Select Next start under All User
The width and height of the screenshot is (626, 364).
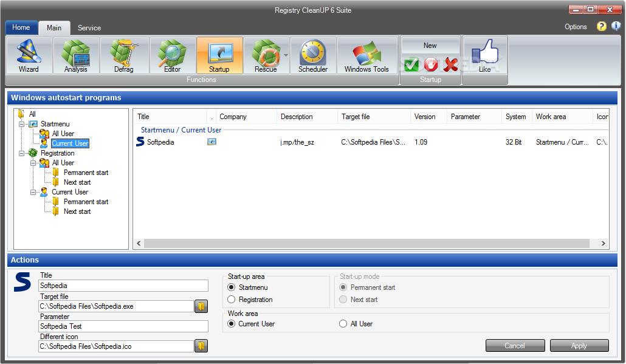tap(77, 182)
